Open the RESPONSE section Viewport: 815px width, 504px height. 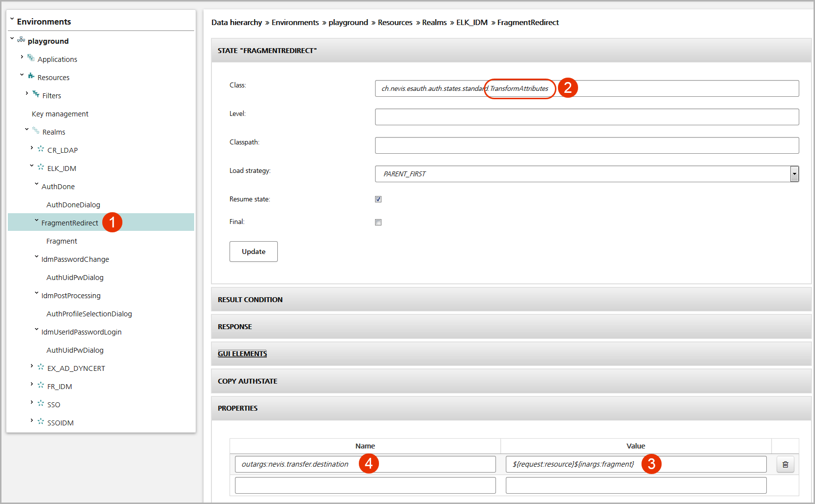click(511, 327)
